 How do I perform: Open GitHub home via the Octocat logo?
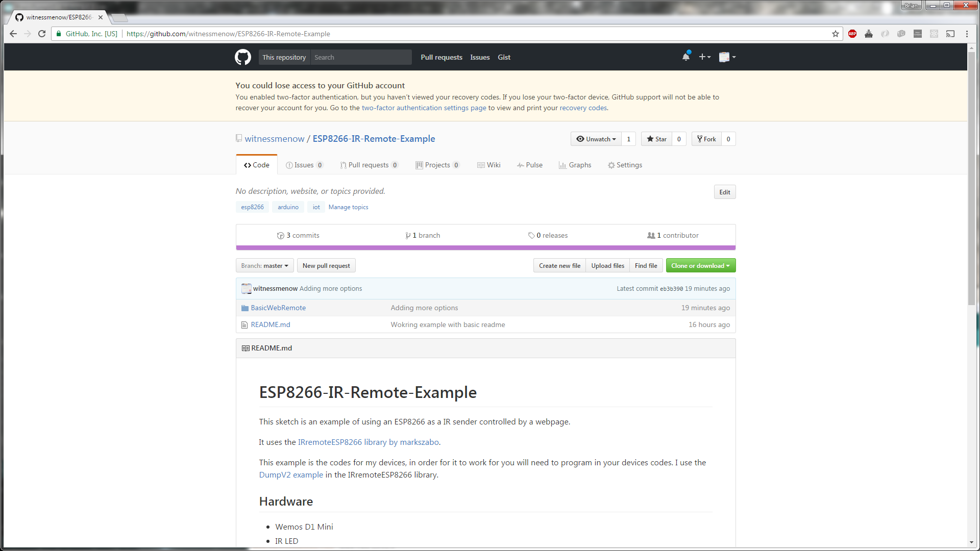click(x=243, y=57)
